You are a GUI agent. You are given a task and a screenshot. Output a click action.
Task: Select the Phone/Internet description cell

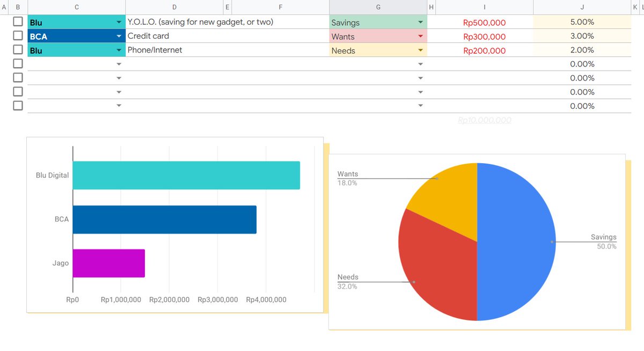(x=228, y=50)
